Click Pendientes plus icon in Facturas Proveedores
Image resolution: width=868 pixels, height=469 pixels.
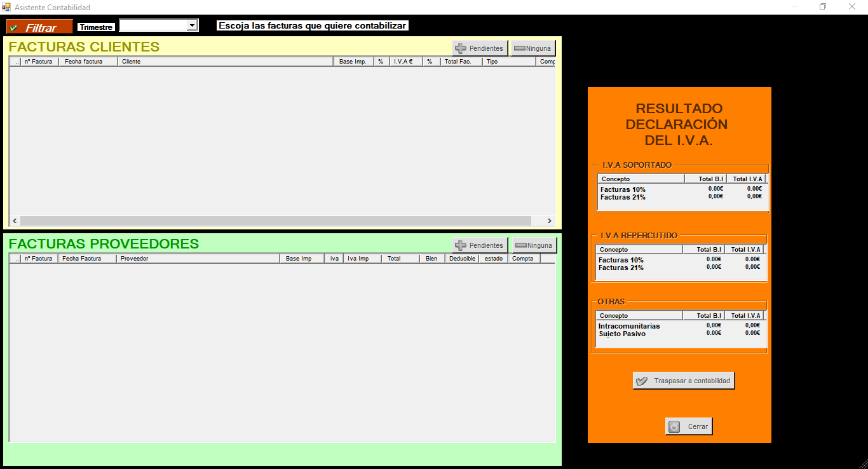(x=461, y=245)
